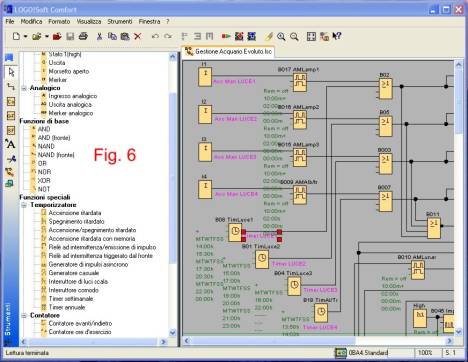Transfer program from PC to LOGO
This screenshot has width=468, height=362.
tap(239, 36)
